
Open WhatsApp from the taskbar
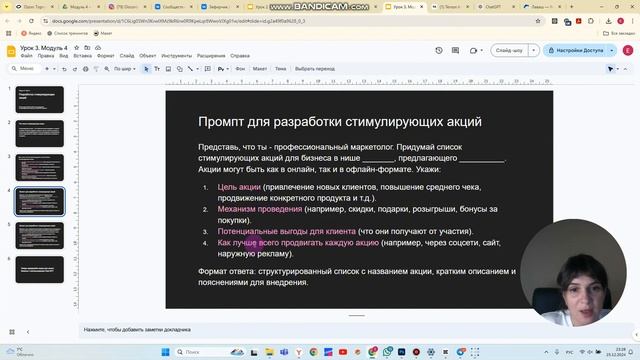(x=387, y=351)
